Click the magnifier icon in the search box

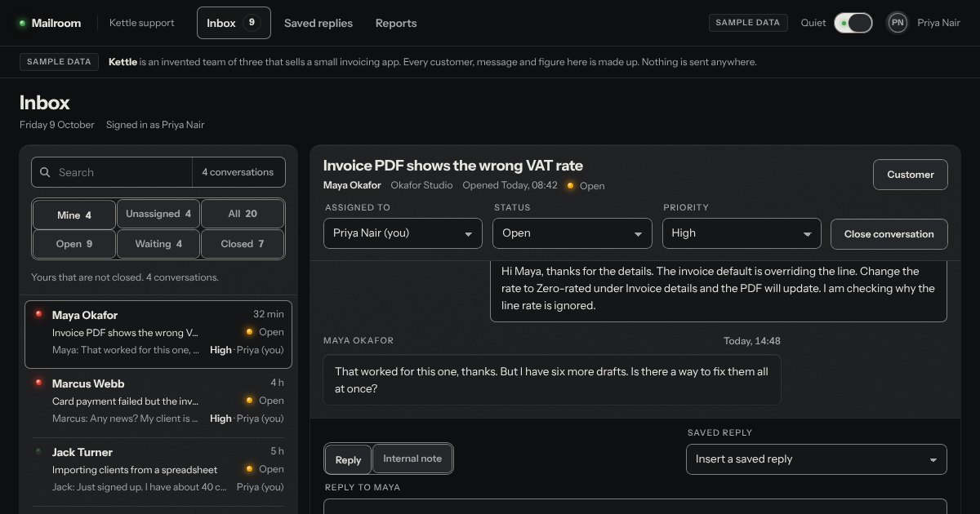45,172
